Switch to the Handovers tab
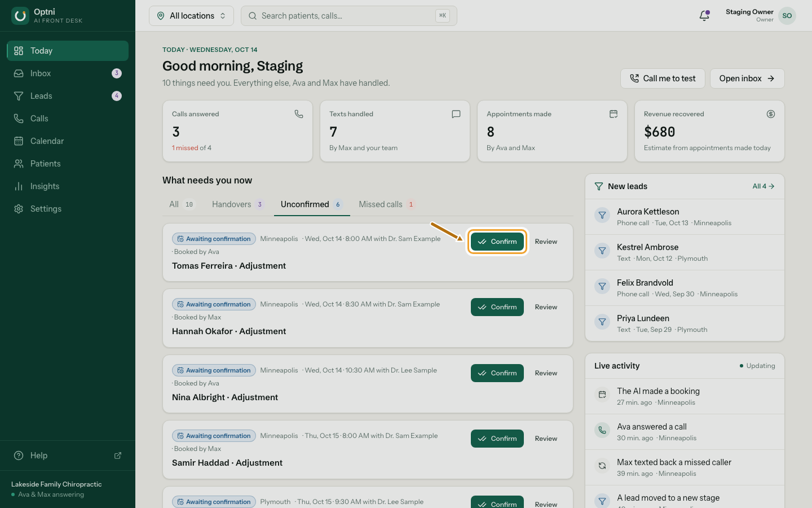Image resolution: width=812 pixels, height=508 pixels. [237, 204]
